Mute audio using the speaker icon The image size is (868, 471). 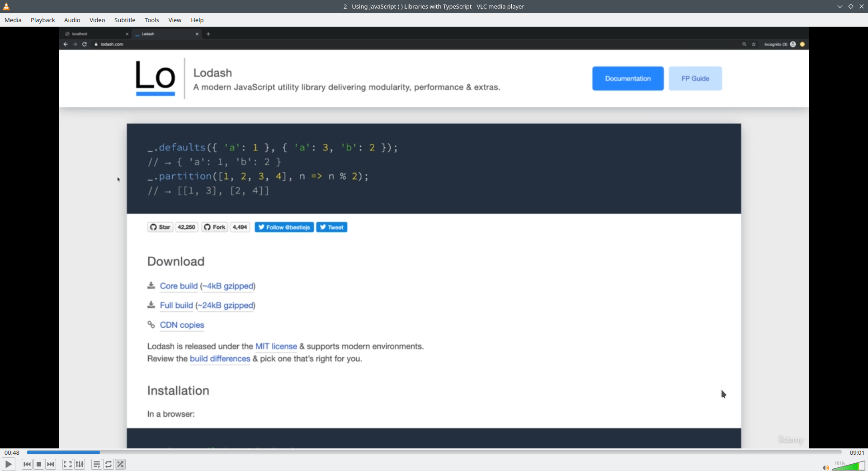coord(826,467)
